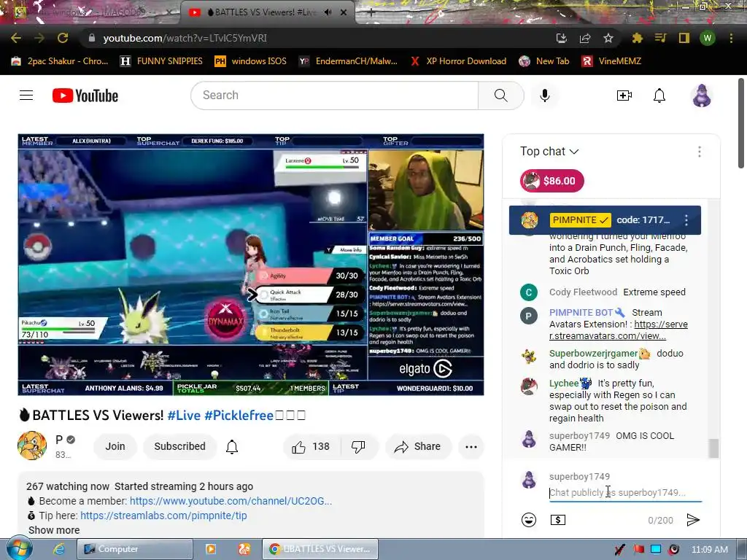Open New Tab bookmark
Viewport: 747px width, 560px height.
pos(544,61)
